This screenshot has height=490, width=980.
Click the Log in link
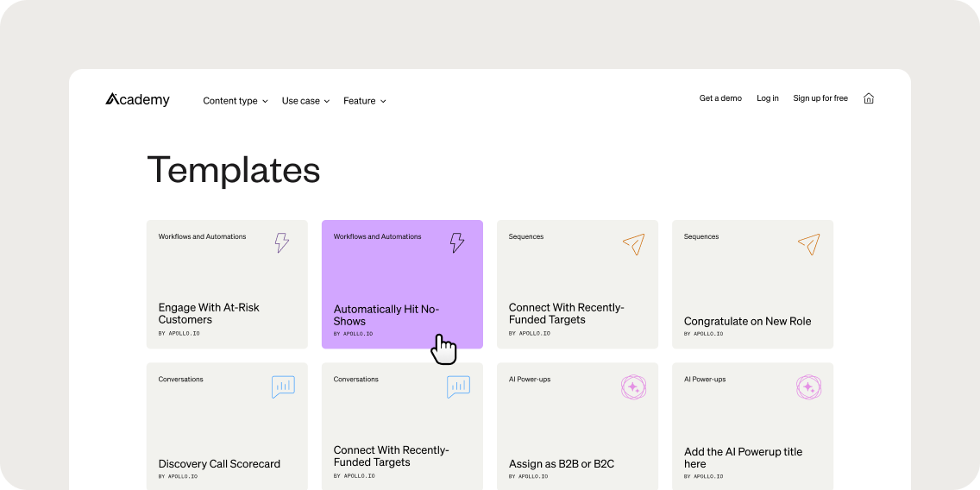[x=768, y=98]
